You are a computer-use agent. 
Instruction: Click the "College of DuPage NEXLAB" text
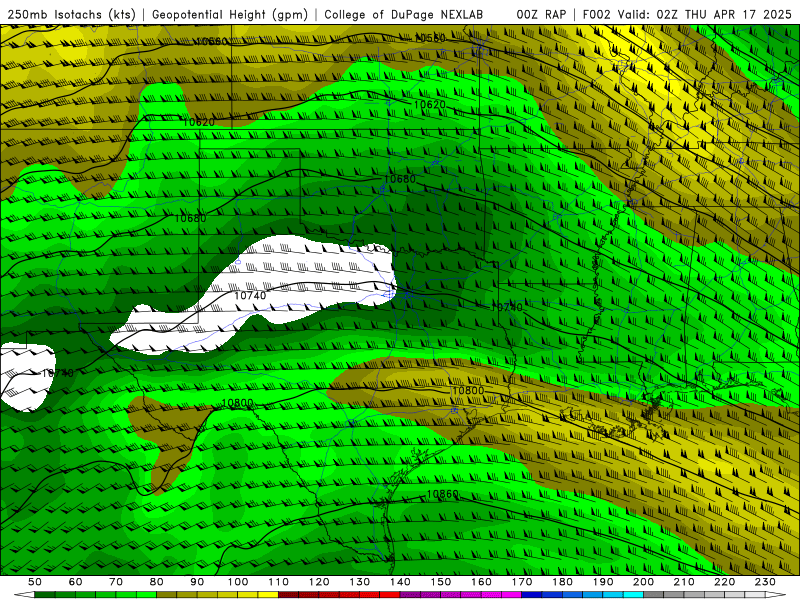click(404, 15)
